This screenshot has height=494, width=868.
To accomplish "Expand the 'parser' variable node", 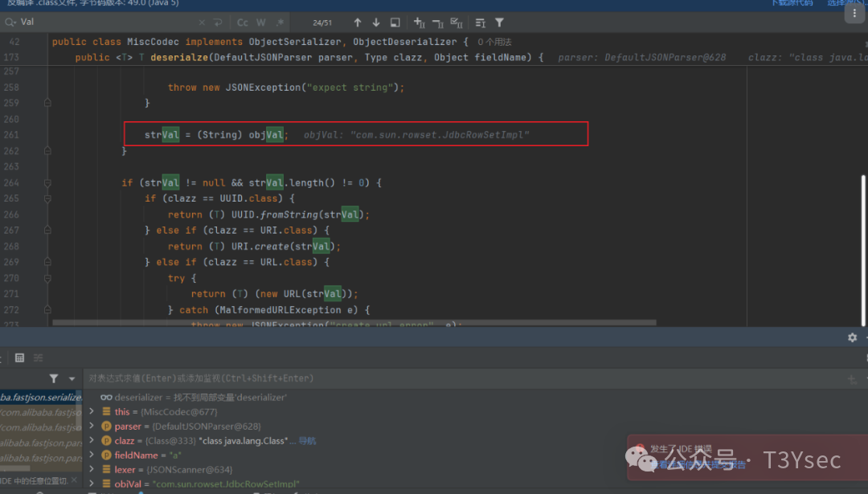I will pyautogui.click(x=92, y=427).
